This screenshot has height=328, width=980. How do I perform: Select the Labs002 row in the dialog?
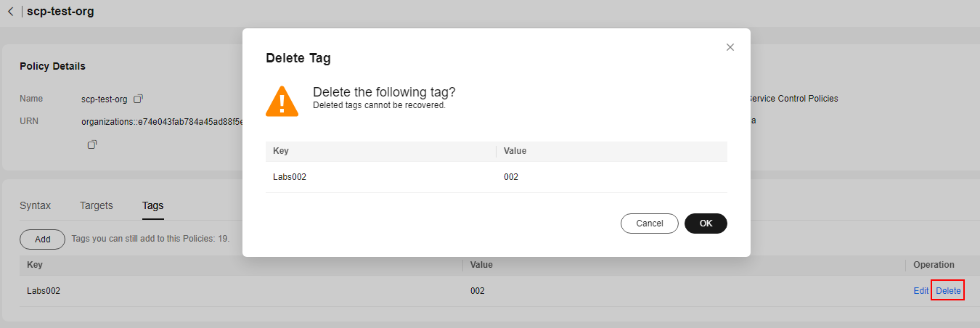497,177
